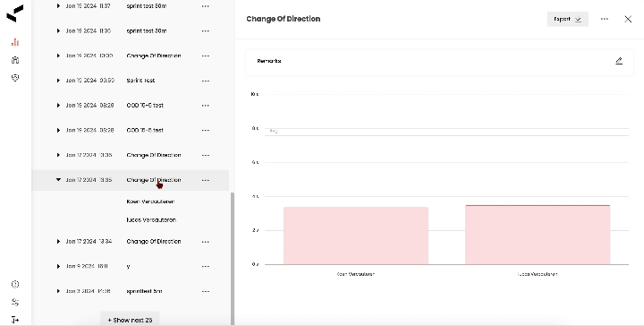Screen dimensions: 644x326
Task: Click the app logo in the sidebar's upper corner
Action: click(15, 13)
